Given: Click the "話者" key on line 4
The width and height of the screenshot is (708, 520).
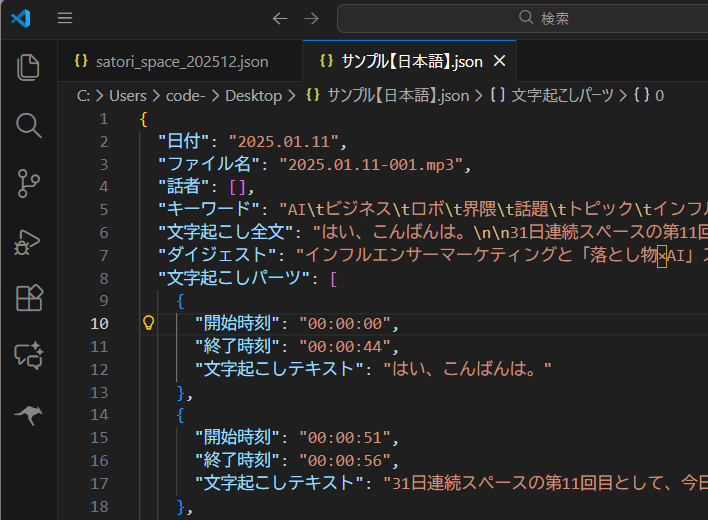Looking at the screenshot, I should point(184,187).
